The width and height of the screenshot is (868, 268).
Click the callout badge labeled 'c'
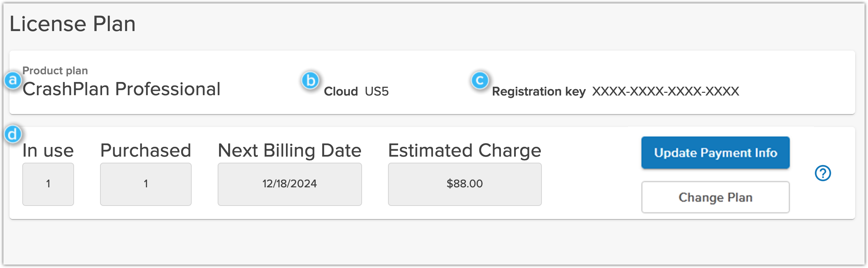(x=480, y=80)
